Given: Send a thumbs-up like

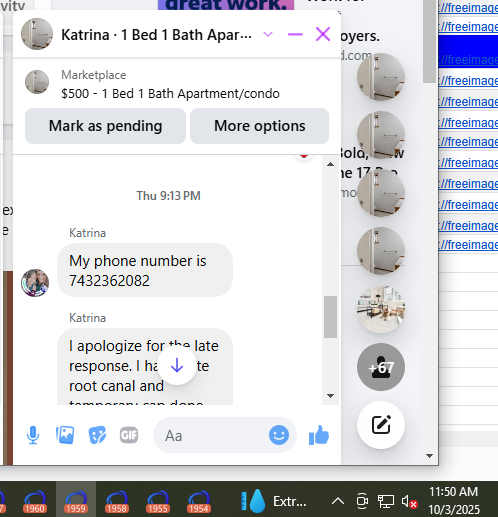Looking at the screenshot, I should tap(319, 435).
